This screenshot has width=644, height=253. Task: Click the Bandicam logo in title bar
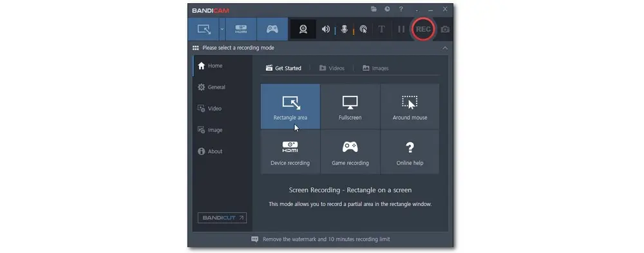click(211, 10)
